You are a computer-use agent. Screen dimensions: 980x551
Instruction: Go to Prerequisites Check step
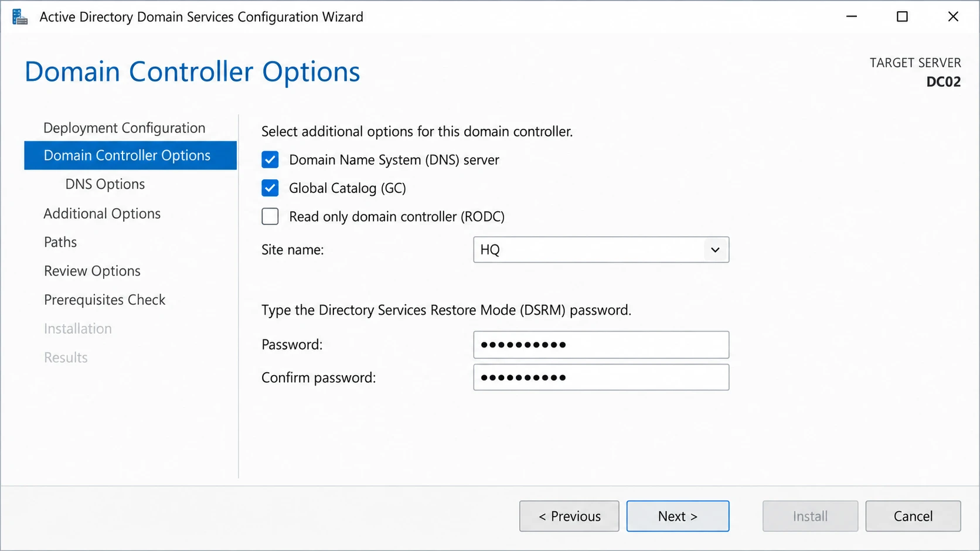104,300
